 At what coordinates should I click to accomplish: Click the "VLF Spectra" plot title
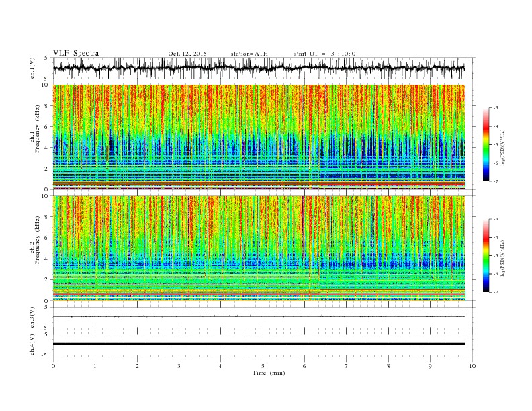click(x=76, y=53)
